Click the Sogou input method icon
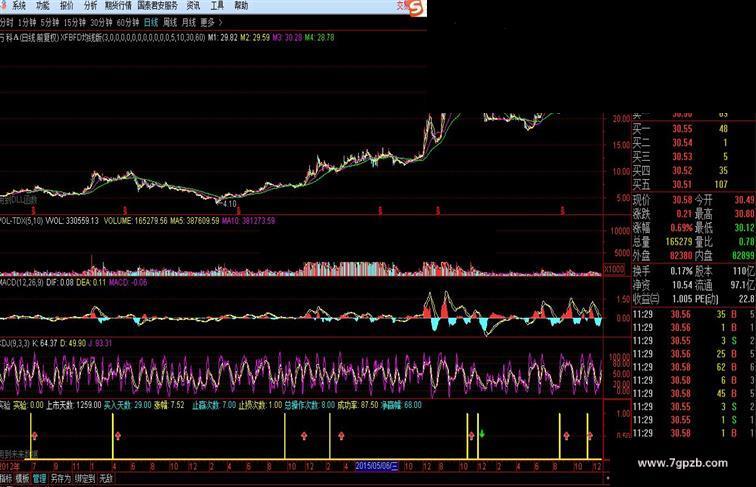 pyautogui.click(x=416, y=8)
